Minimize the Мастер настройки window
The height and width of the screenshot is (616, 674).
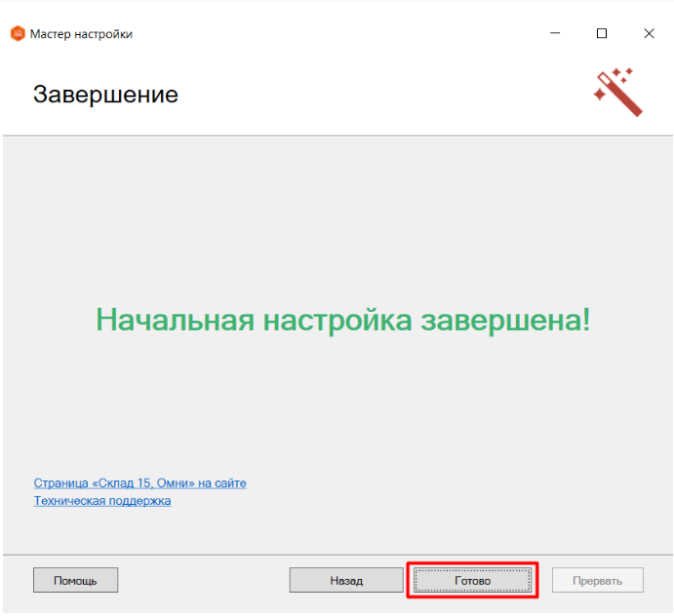(x=555, y=33)
